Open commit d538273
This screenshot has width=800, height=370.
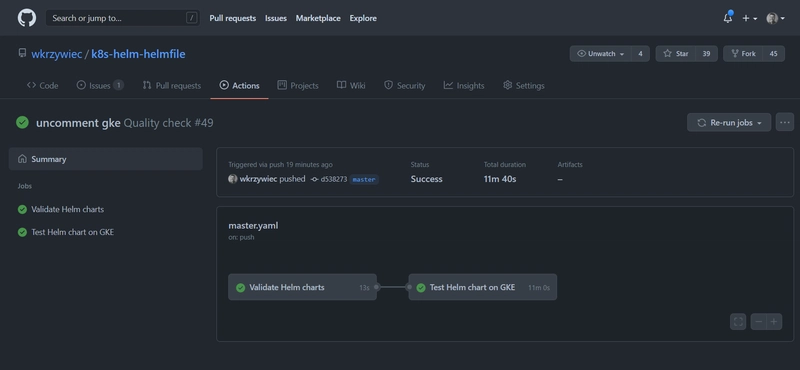click(334, 180)
